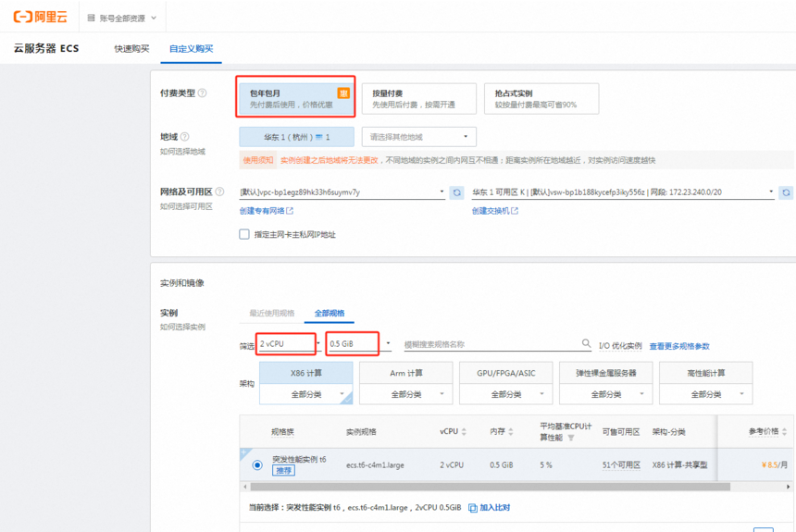This screenshot has width=796, height=532.
Task: Open 如何选择实例 help link
Action: point(182,327)
